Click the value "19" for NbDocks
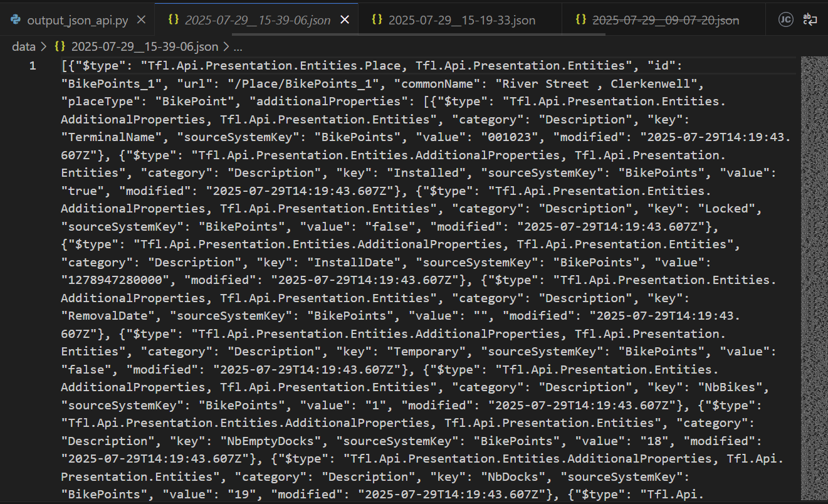828x504 pixels. point(243,495)
